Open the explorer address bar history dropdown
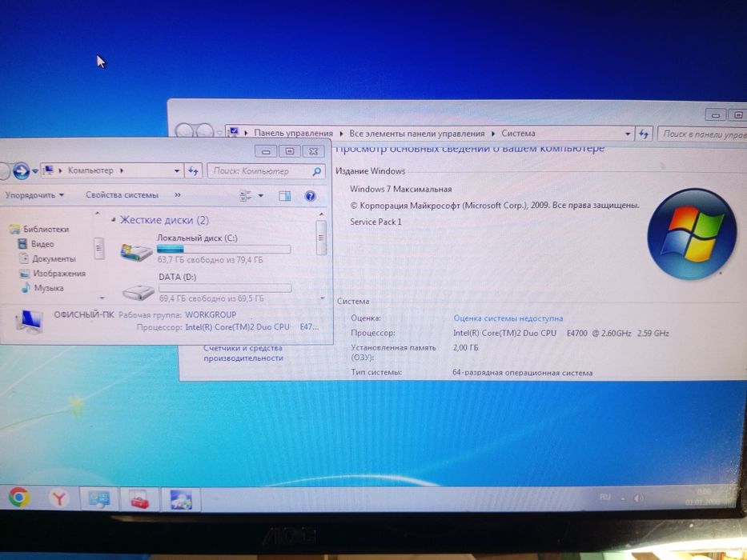Viewport: 747px width, 560px height. (x=177, y=170)
